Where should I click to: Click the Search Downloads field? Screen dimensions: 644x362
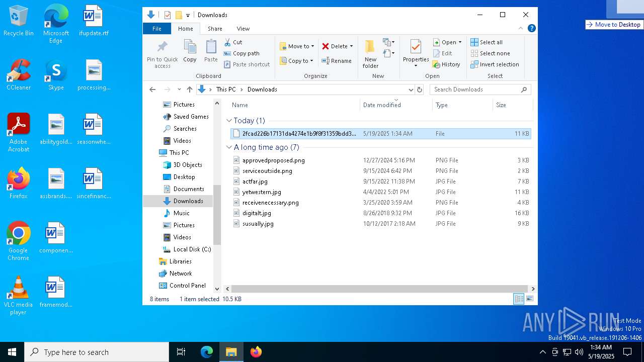pos(480,89)
